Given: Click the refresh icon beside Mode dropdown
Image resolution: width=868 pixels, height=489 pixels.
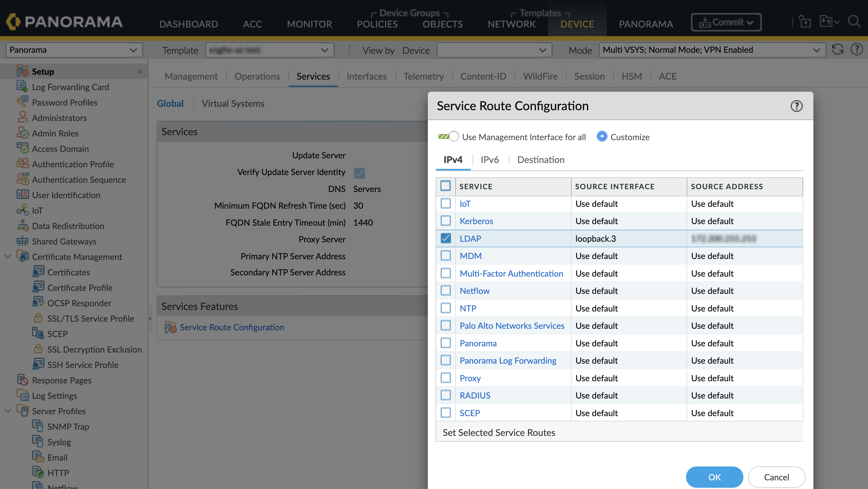Looking at the screenshot, I should pos(838,50).
